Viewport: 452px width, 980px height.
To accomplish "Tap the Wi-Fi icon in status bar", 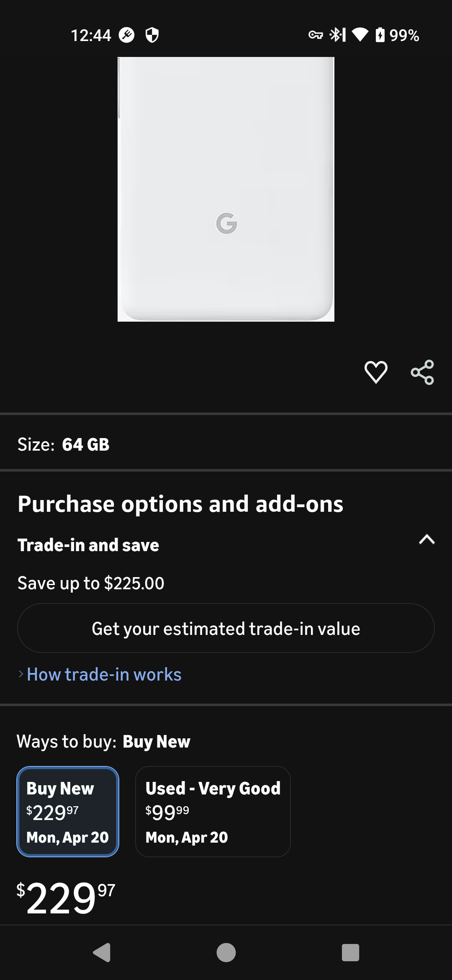I will pyautogui.click(x=360, y=35).
